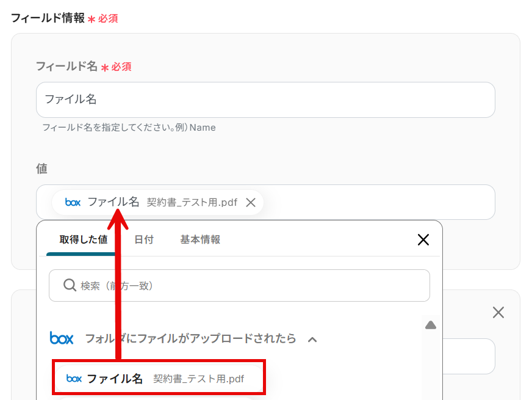Screen dimensions: 532x400
Task: Click the フォルダにファイルがアップロードされたら header text
Action: coord(190,338)
